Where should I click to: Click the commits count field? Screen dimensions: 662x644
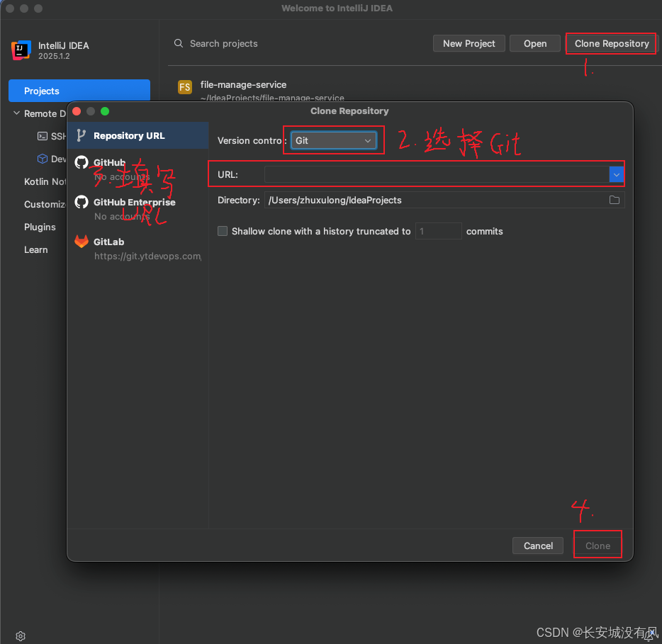[438, 231]
